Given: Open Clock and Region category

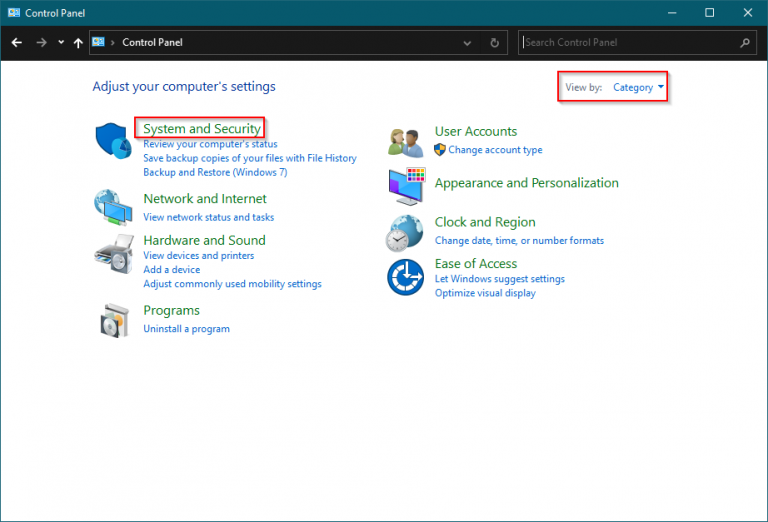Looking at the screenshot, I should click(485, 222).
